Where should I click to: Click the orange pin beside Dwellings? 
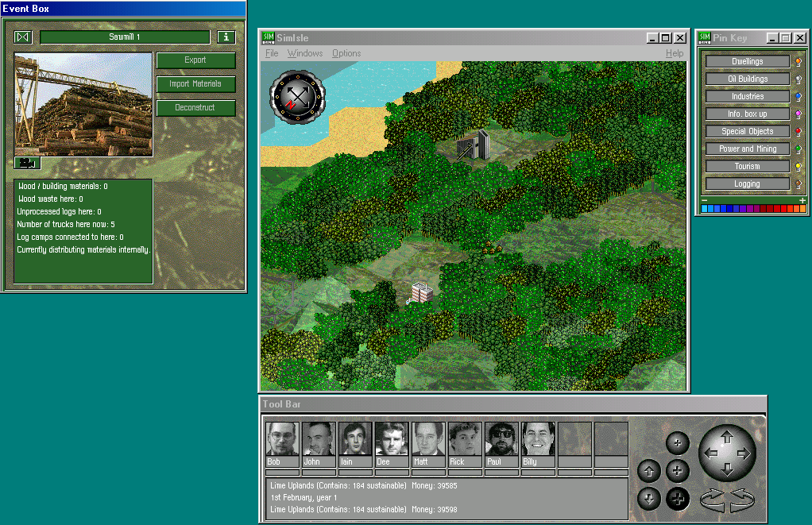point(798,62)
